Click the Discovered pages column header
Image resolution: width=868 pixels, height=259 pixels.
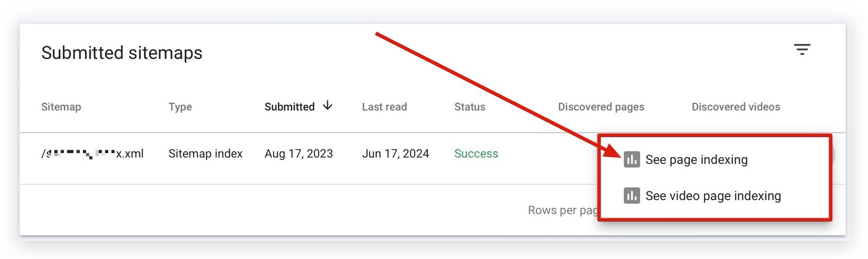coord(601,107)
